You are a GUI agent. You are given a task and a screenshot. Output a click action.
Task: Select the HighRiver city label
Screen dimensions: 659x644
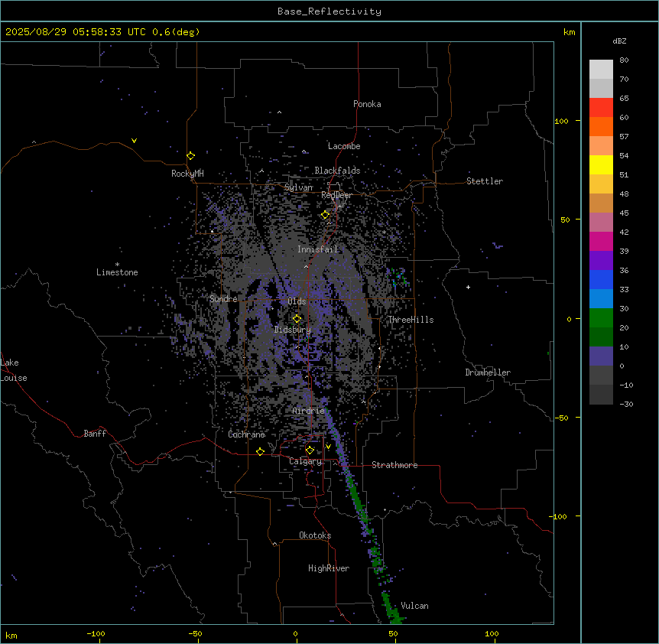(x=329, y=568)
